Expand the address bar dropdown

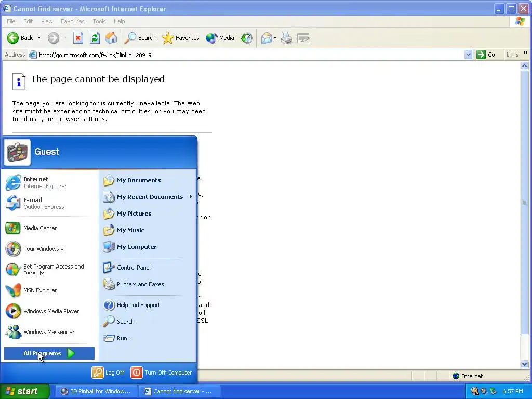468,55
